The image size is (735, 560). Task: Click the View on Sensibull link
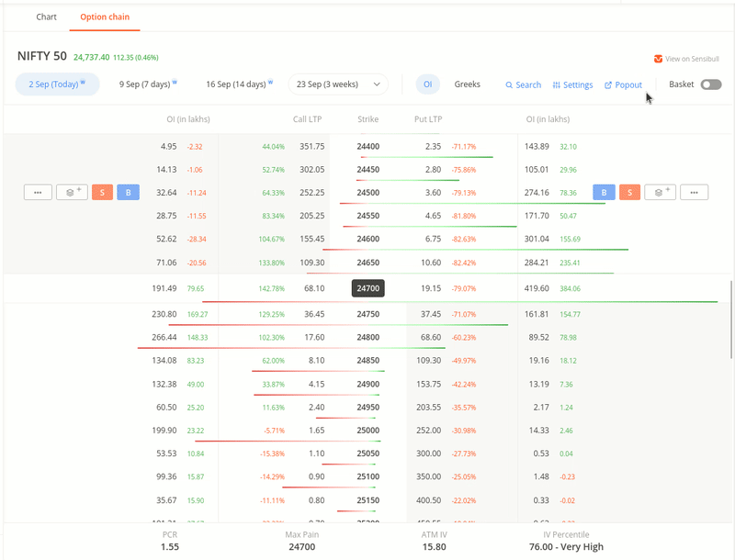pos(687,59)
